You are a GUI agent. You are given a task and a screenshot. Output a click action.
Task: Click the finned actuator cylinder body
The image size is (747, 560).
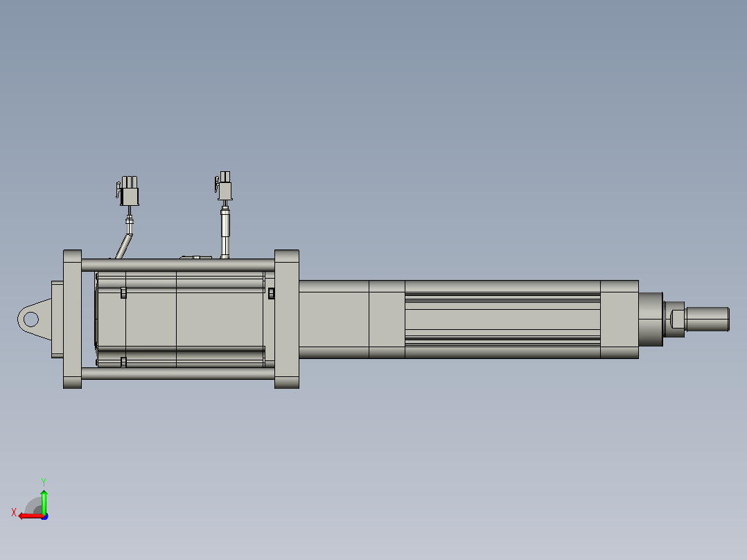(x=502, y=320)
